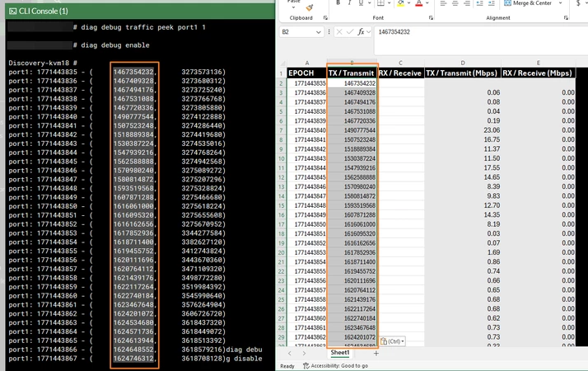Select the EPOCH header cell
This screenshot has width=588, height=371.
coord(306,73)
